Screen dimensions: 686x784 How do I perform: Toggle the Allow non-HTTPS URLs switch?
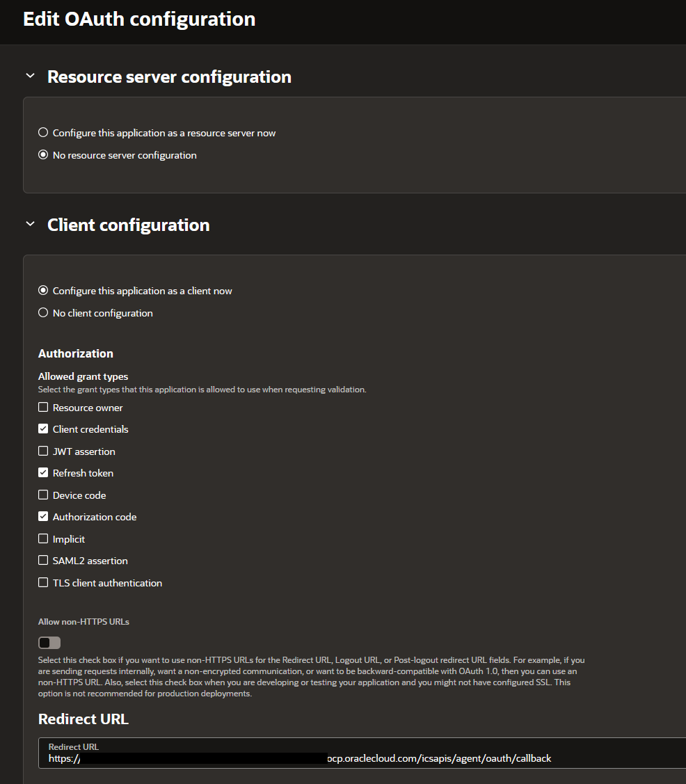pyautogui.click(x=49, y=643)
